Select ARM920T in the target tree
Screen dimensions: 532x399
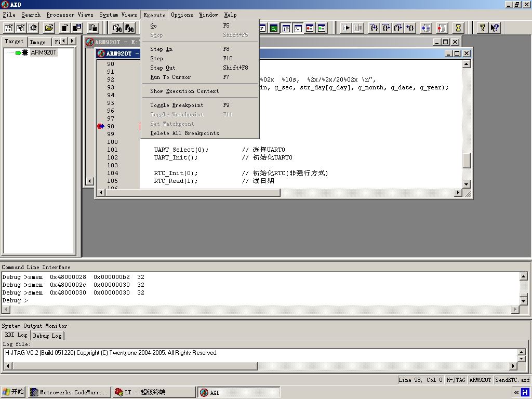44,52
